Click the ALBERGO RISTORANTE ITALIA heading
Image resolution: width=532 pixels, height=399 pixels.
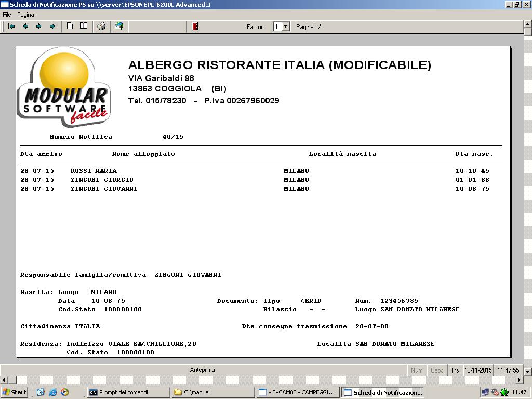pos(280,65)
